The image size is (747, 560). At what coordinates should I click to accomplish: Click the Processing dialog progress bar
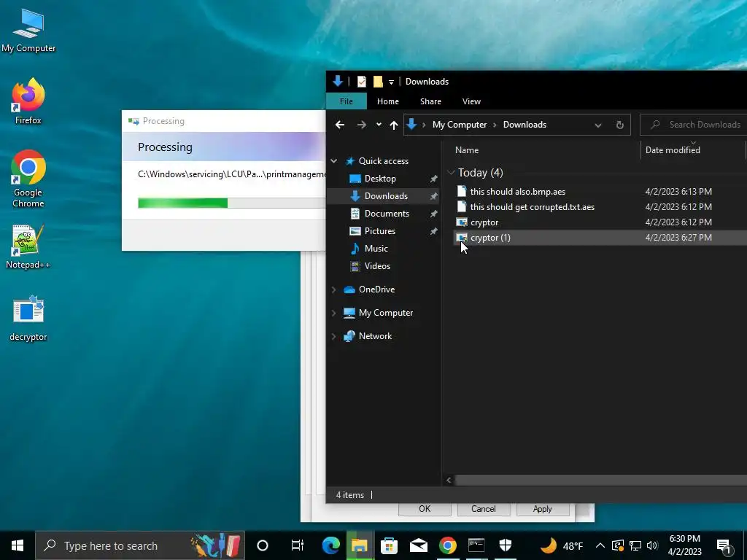[231, 203]
